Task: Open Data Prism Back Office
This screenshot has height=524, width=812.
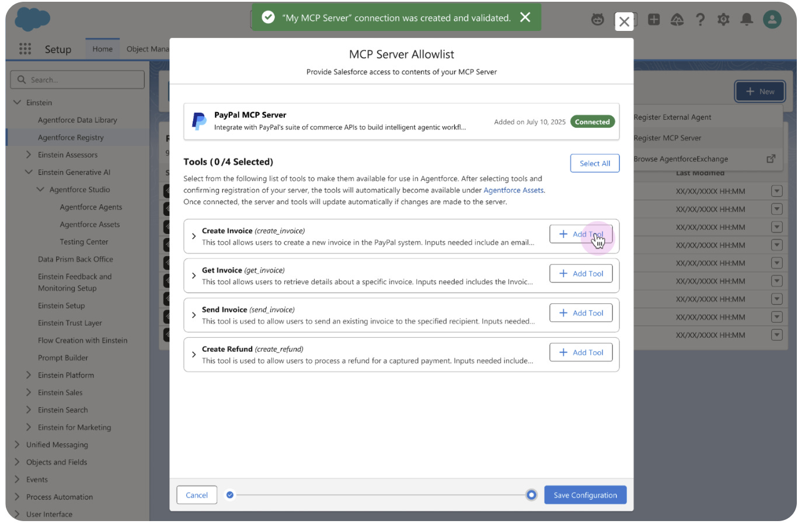Action: (75, 259)
